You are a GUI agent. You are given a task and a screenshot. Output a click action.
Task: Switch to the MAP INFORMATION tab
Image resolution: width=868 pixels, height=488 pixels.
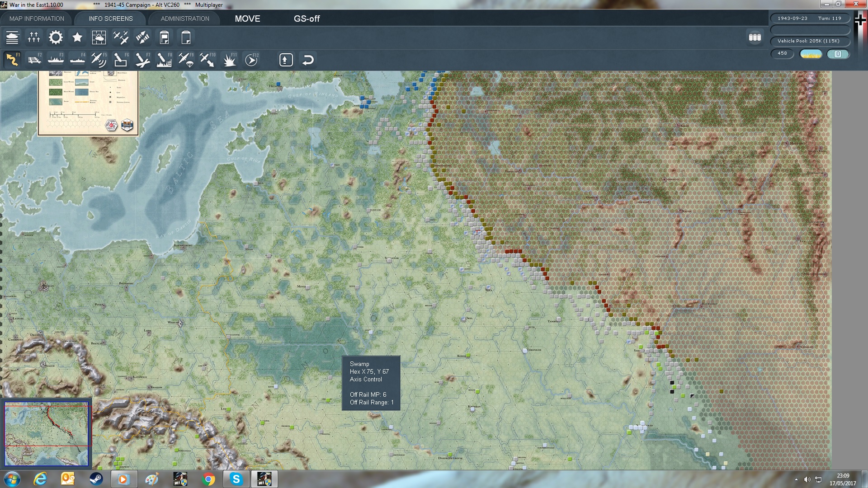[x=37, y=19]
